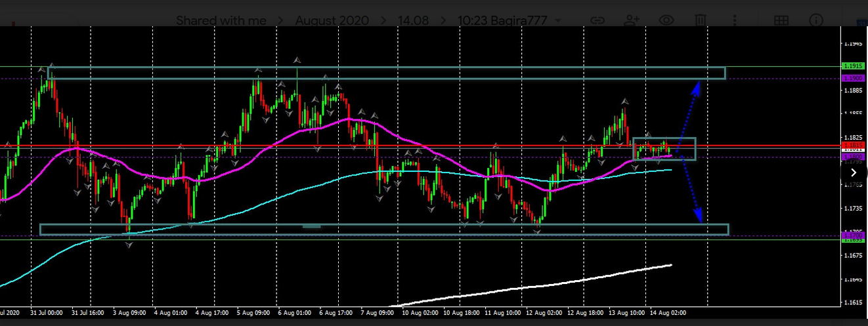Click the red 1.1815 price label

854,146
